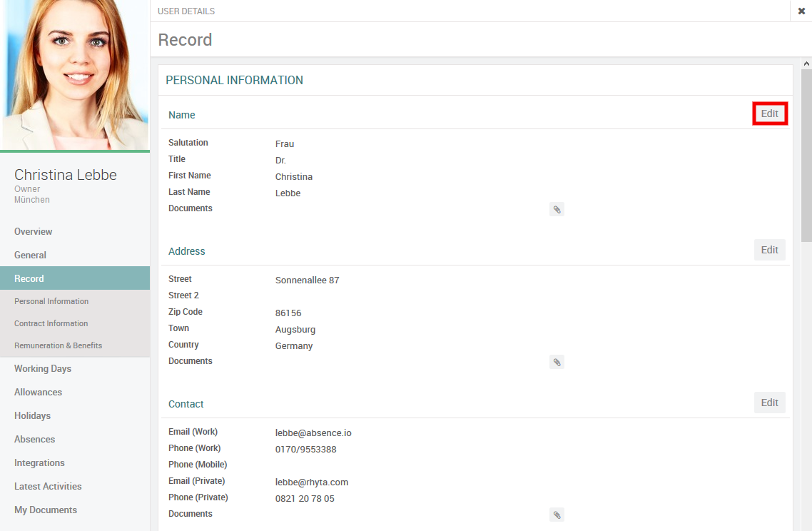Viewport: 812px width, 531px height.
Task: Click the Address documents paperclip icon
Action: 557,362
